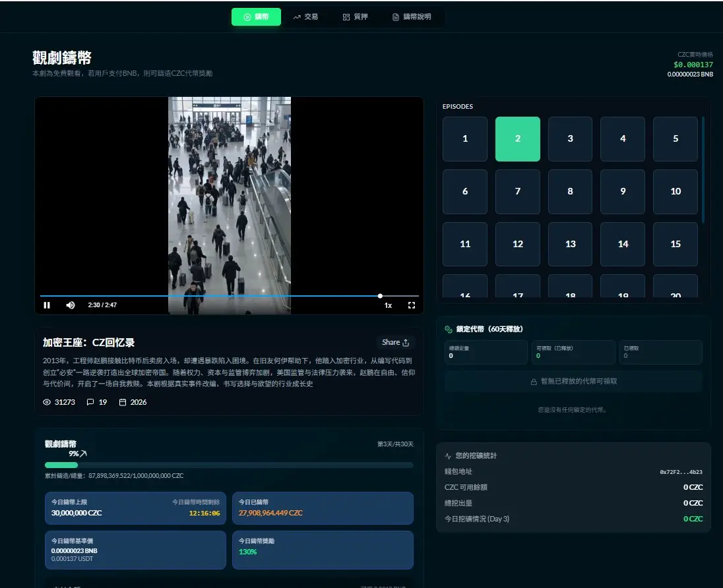Click the 暫無已釋放的代幣可領取 button

click(x=573, y=382)
